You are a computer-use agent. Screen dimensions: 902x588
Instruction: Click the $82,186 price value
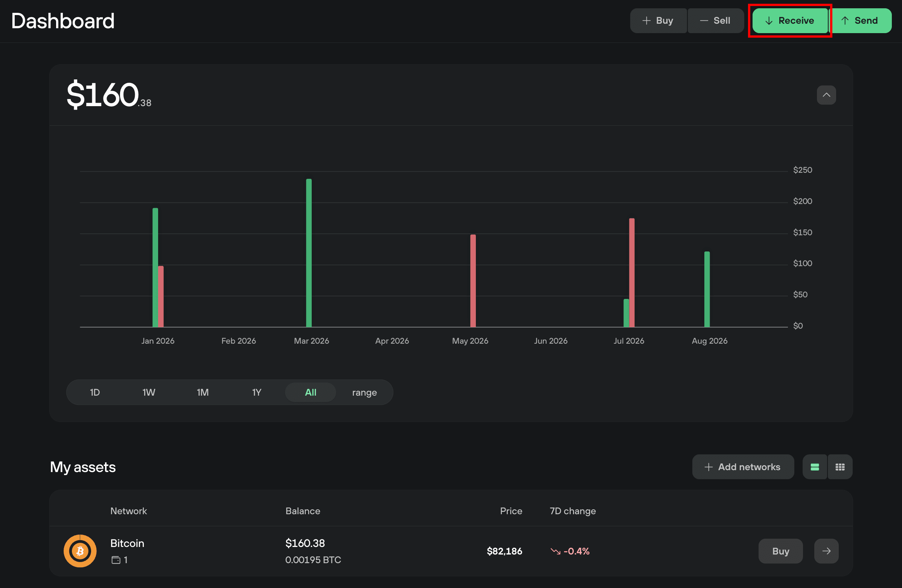click(x=504, y=551)
